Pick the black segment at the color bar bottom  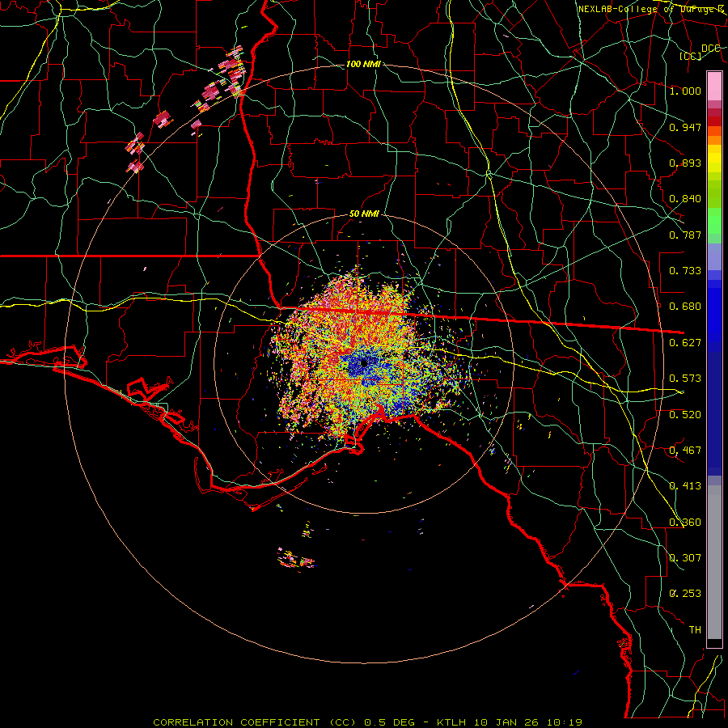point(714,643)
